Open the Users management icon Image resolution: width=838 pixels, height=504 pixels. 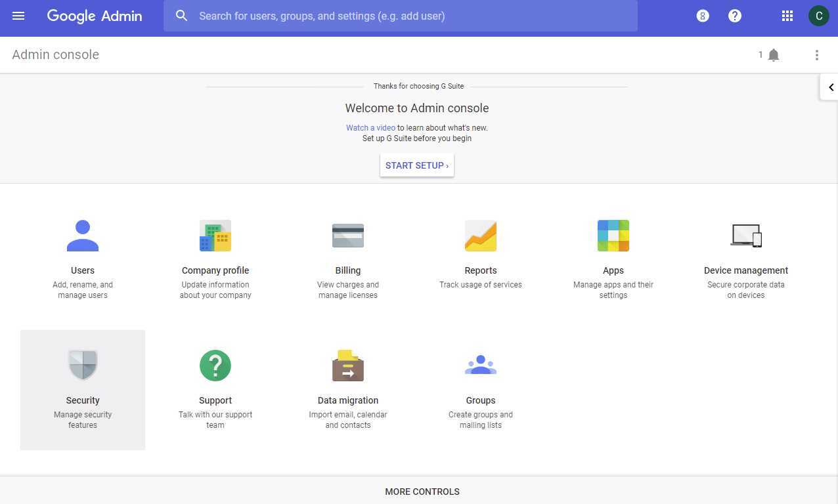[83, 235]
